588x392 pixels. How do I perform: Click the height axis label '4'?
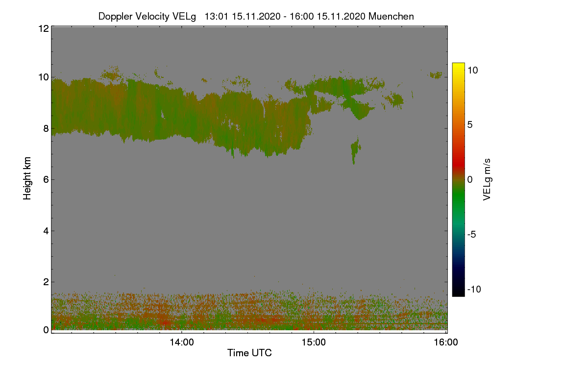[x=46, y=230]
